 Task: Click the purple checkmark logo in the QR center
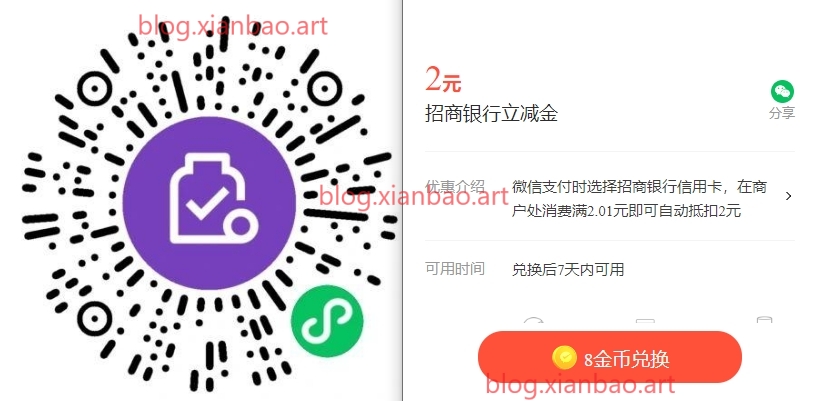coord(209,203)
